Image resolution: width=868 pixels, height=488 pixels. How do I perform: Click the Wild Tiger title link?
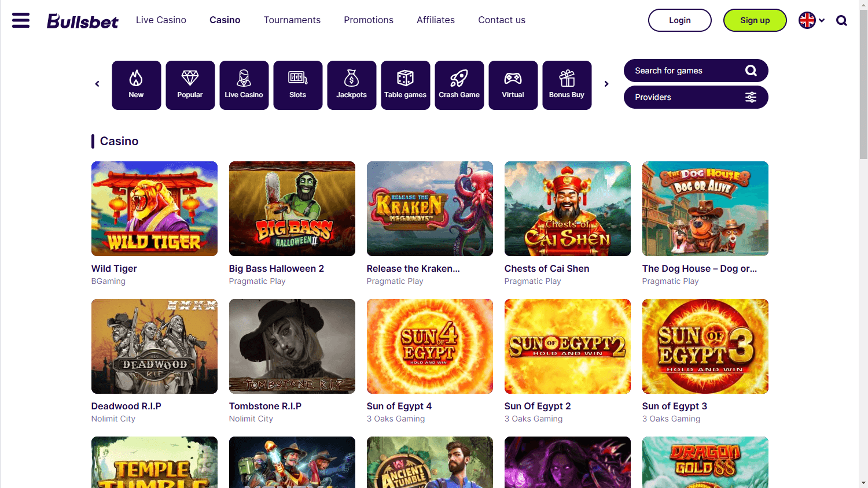click(x=114, y=268)
